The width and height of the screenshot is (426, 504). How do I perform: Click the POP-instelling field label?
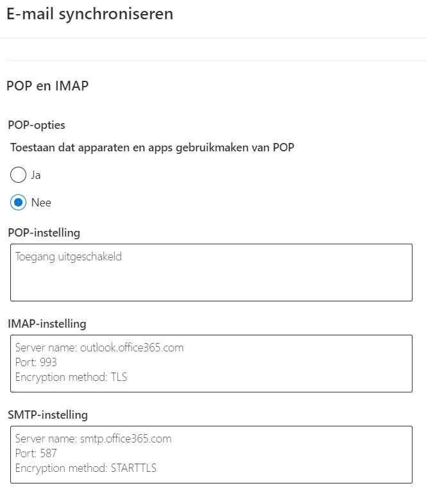(x=44, y=232)
